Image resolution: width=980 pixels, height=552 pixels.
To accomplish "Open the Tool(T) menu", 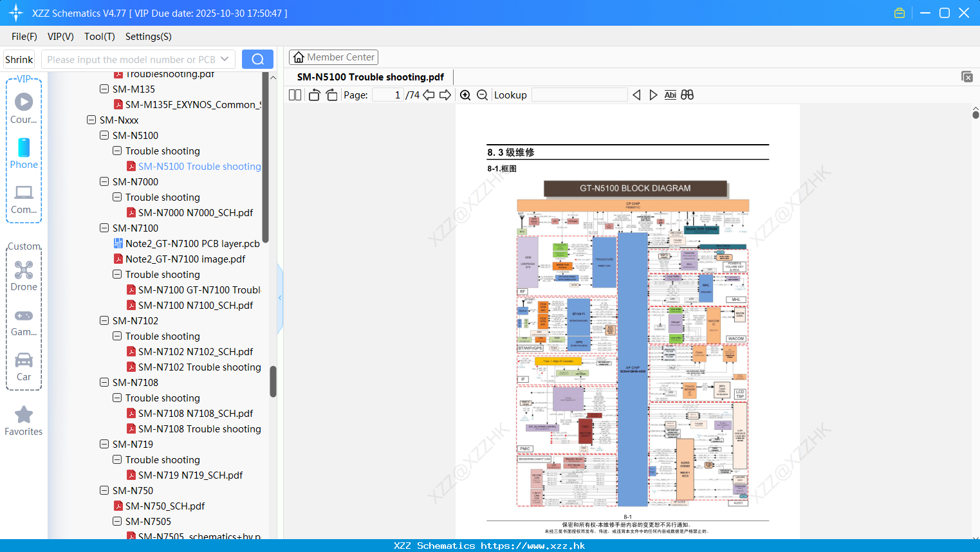I will tap(100, 37).
